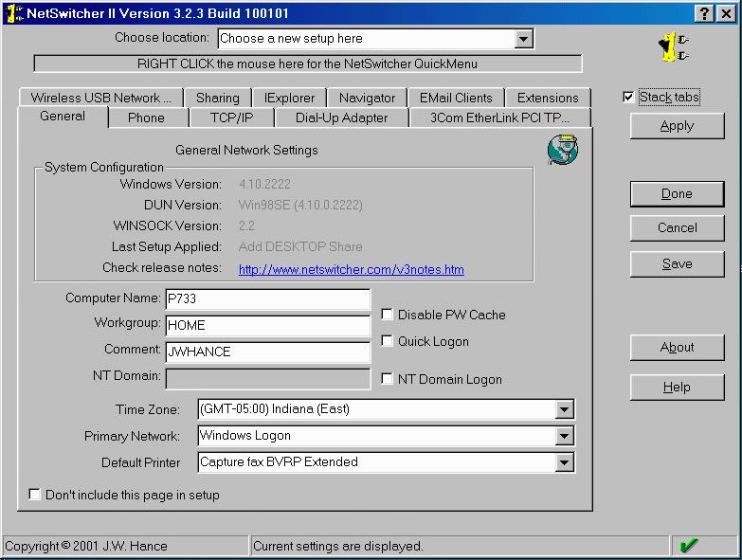Select the General tab
Screen dimensions: 742x560
(63, 117)
